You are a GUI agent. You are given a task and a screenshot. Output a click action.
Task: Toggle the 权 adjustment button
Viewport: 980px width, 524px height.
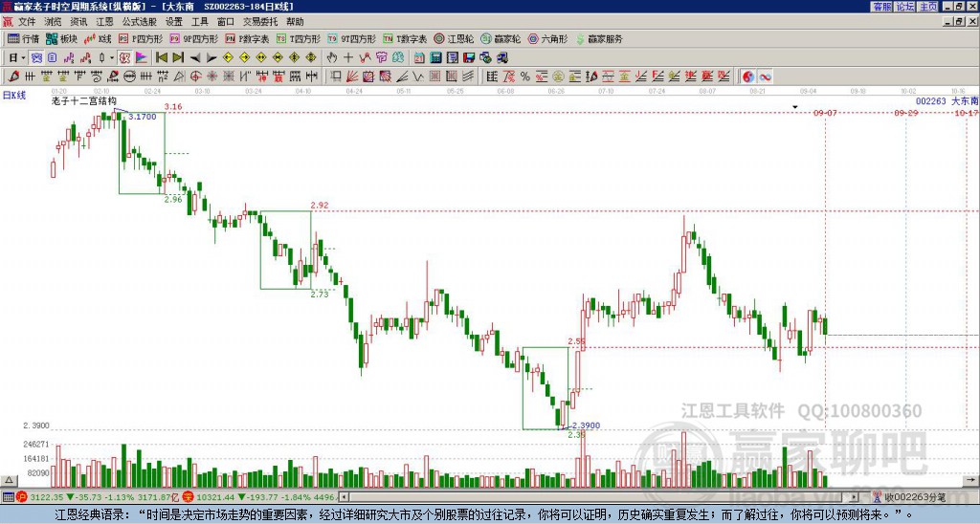[x=125, y=58]
